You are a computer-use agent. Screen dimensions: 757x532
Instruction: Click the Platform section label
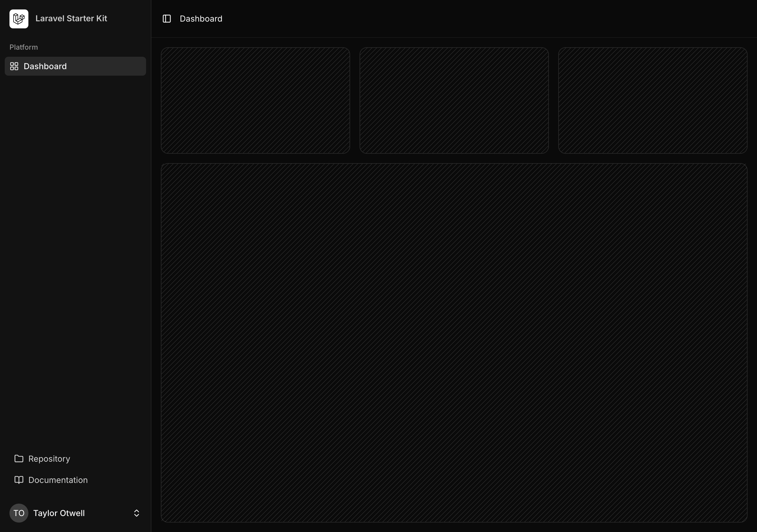tap(24, 47)
